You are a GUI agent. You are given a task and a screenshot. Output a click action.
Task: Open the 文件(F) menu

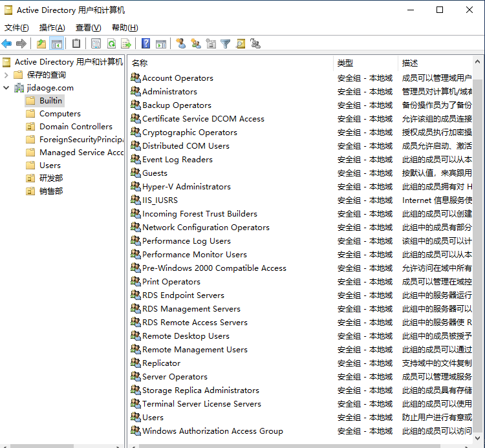[x=17, y=28]
